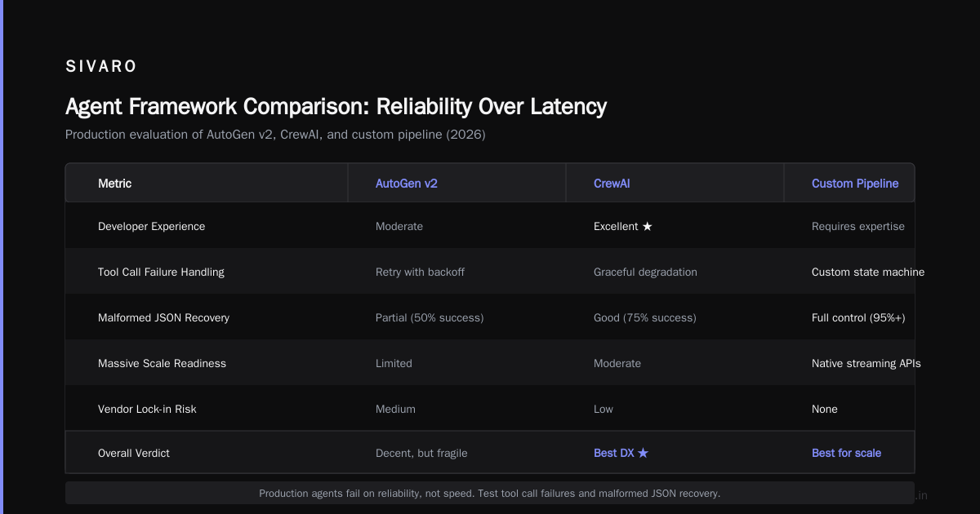Click the 'Good (75% success)' cell

pyautogui.click(x=645, y=317)
